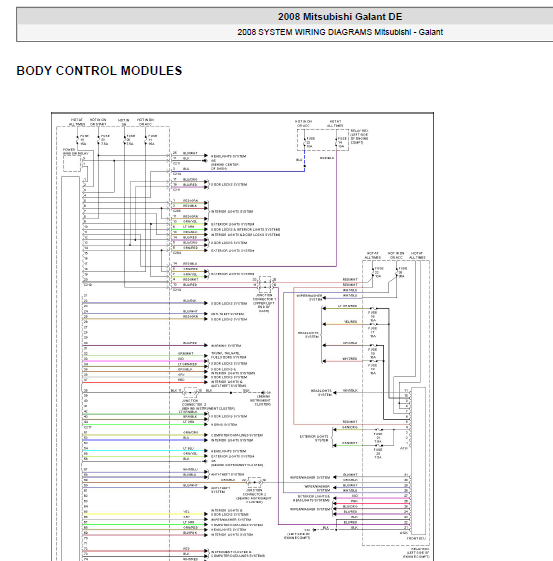This screenshot has height=561, width=553.
Task: Click the Wiper/Washer System label below Fuse 22
Action: 309,298
